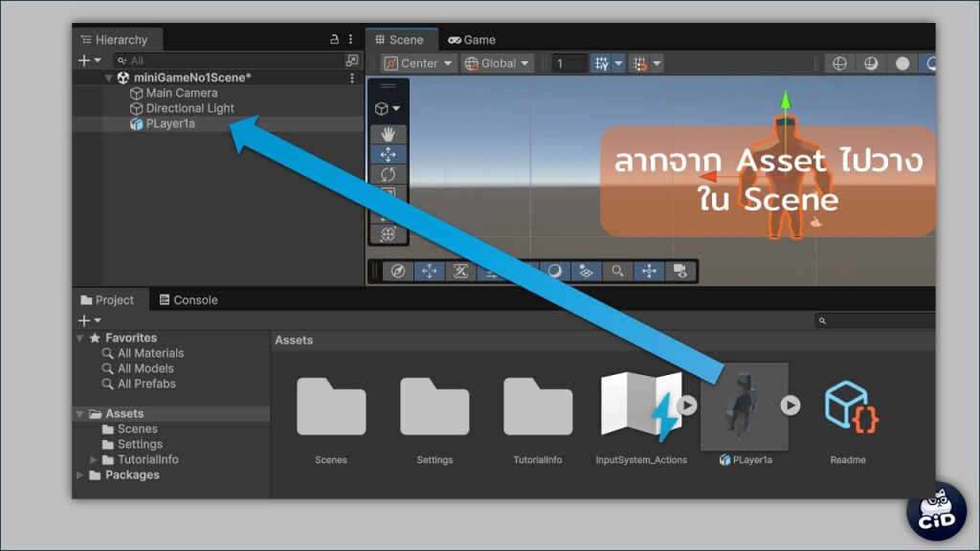
Task: Switch to the Game tab
Action: click(x=472, y=40)
